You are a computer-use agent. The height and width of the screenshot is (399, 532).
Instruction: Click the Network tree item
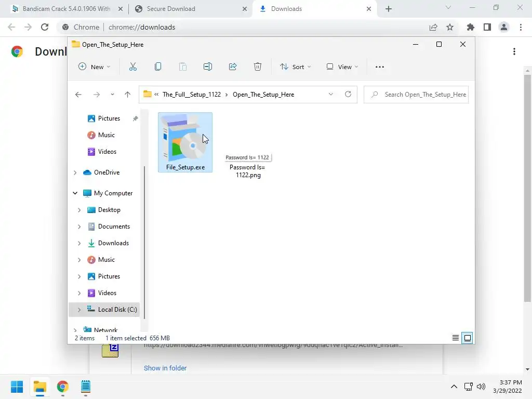[x=105, y=330]
